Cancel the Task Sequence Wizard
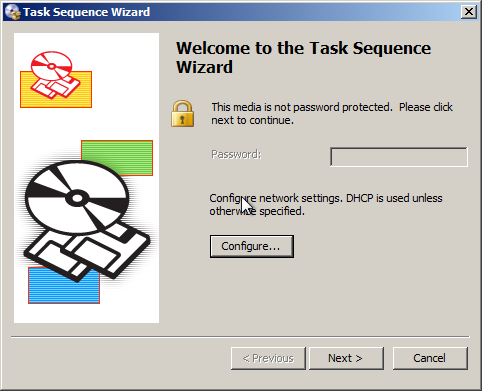Image resolution: width=482 pixels, height=391 pixels. (430, 358)
